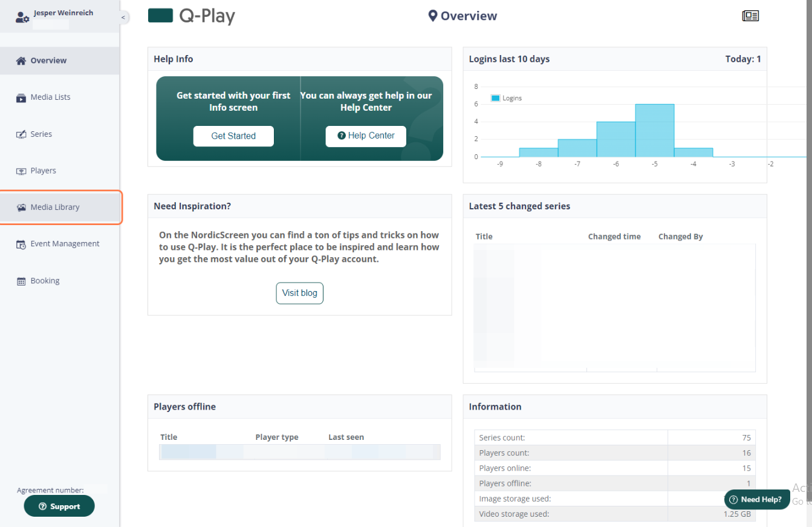Screen dimensions: 812x527
Task: Open the Help Center button
Action: tap(366, 136)
